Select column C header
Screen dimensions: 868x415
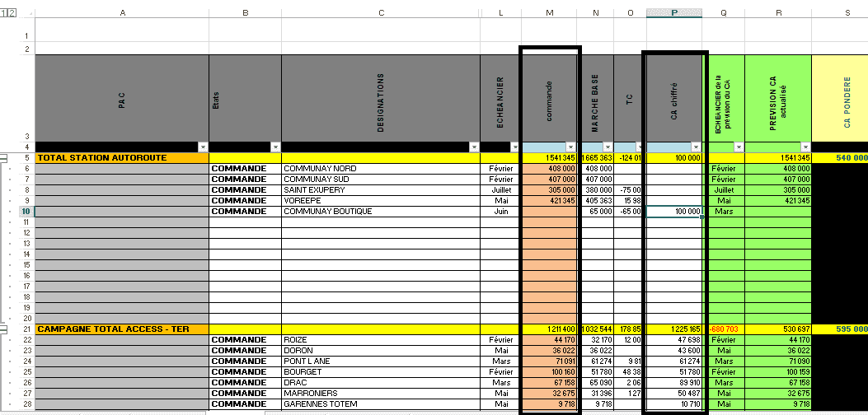click(381, 13)
